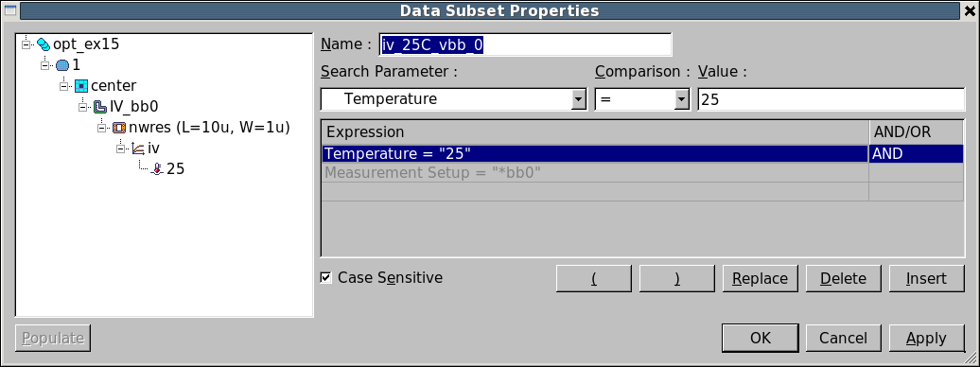
Task: Click the window menu icon in title bar
Action: 10,10
